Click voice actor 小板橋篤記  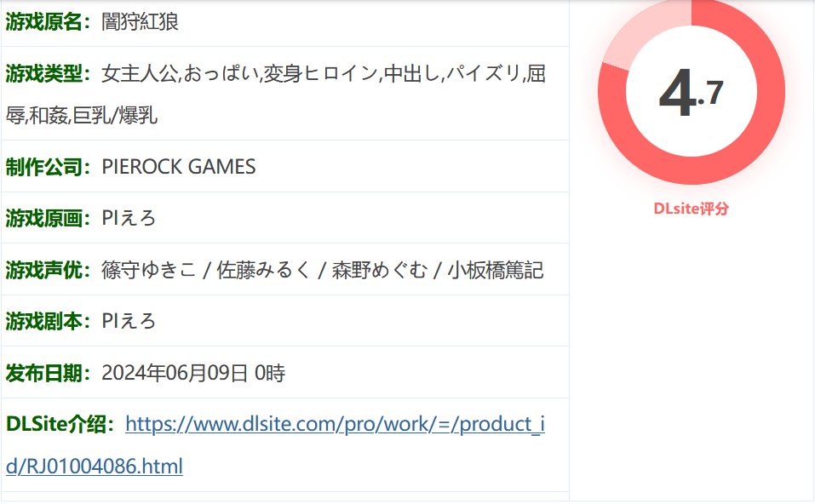point(496,270)
